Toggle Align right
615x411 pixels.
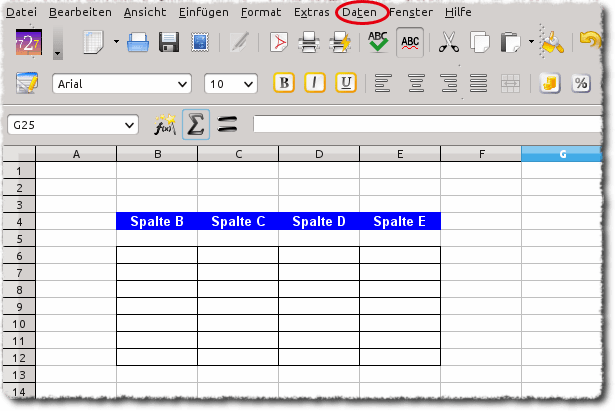pyautogui.click(x=448, y=83)
